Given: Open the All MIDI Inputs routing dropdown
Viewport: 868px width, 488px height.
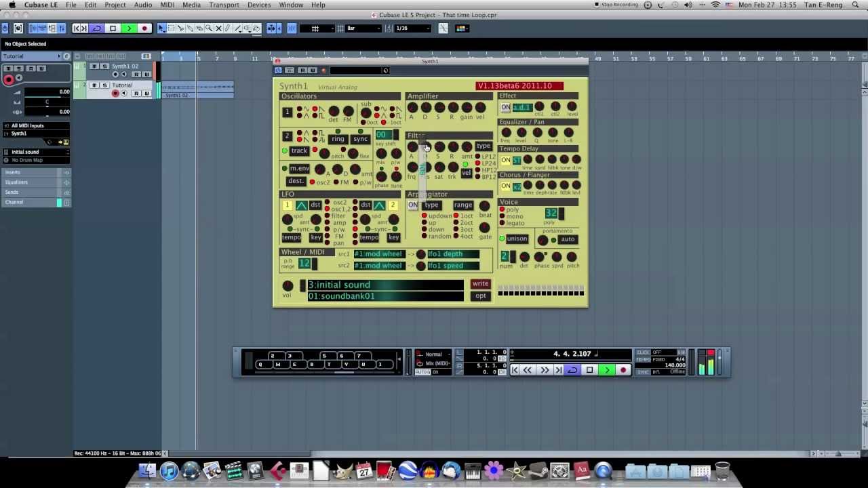Looking at the screenshot, I should 36,125.
